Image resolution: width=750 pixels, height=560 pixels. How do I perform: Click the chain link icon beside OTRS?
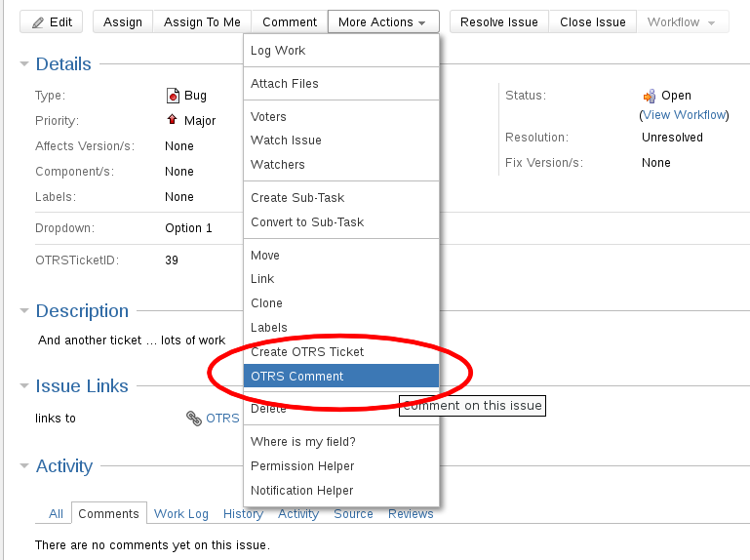point(193,419)
